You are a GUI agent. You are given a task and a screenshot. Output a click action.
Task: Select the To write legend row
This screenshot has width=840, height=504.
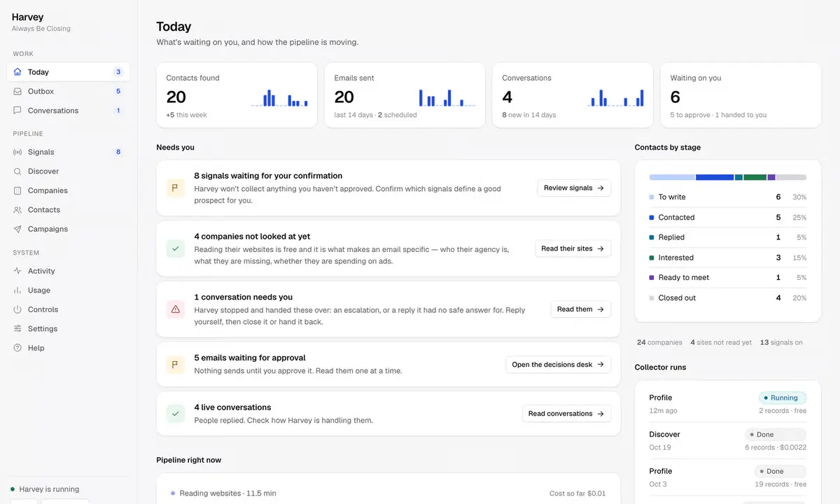(x=728, y=197)
